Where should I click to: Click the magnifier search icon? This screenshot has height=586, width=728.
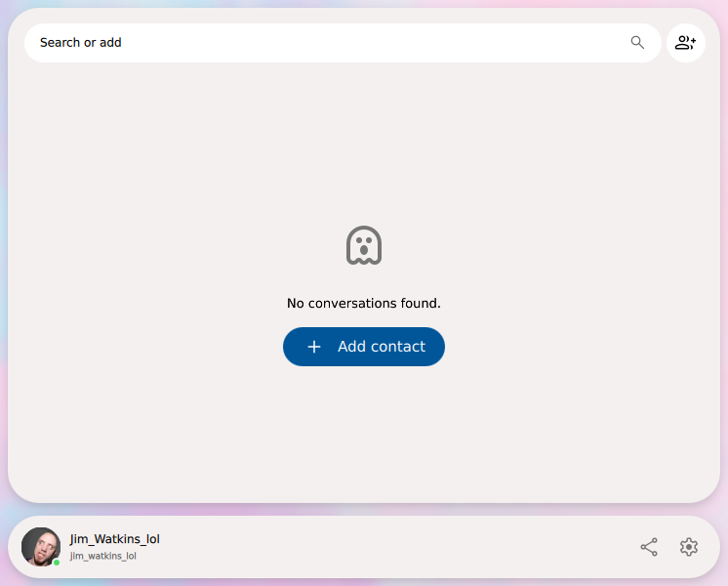pos(637,43)
